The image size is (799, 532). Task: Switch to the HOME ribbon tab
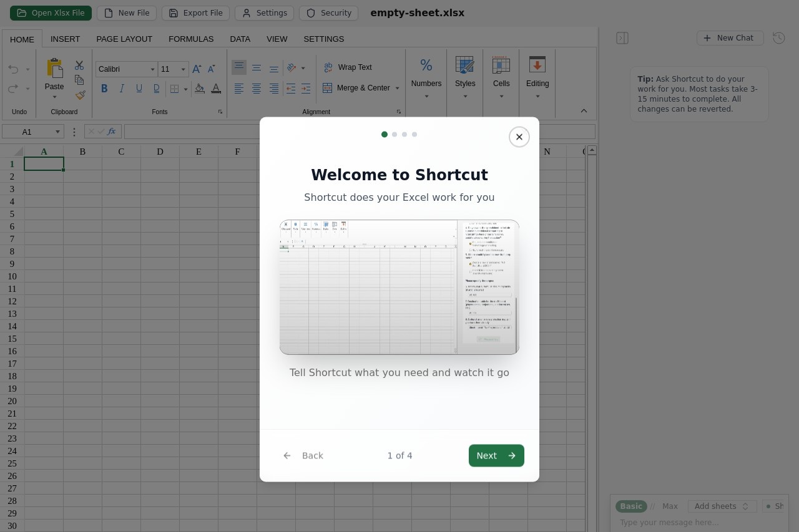[x=22, y=39]
